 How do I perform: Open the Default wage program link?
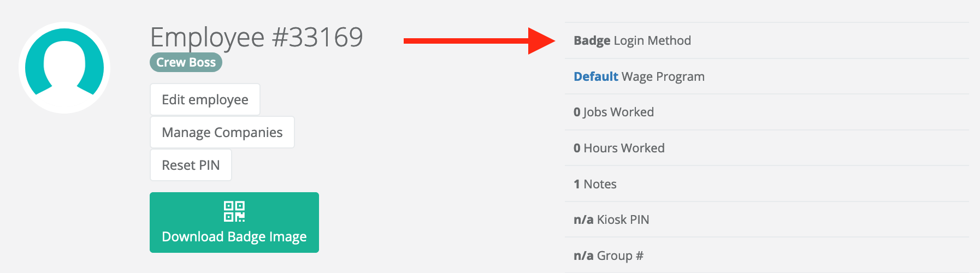(x=595, y=76)
